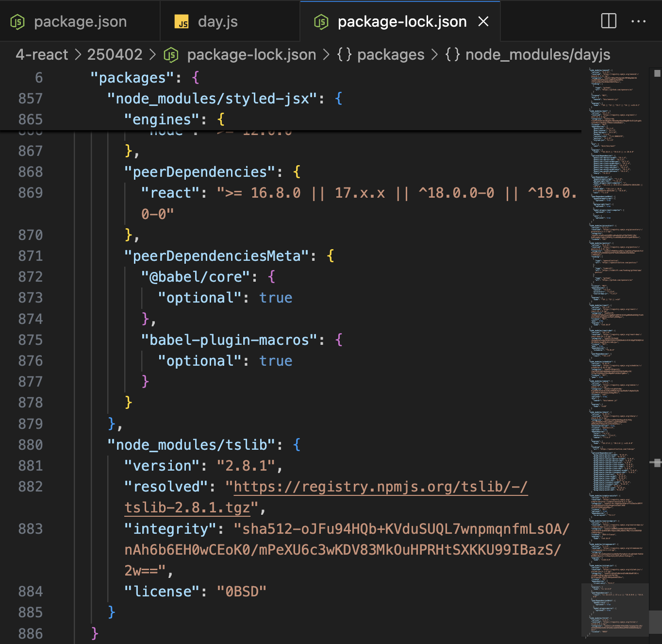Click true value on line 876
This screenshot has height=644, width=662.
[x=276, y=361]
